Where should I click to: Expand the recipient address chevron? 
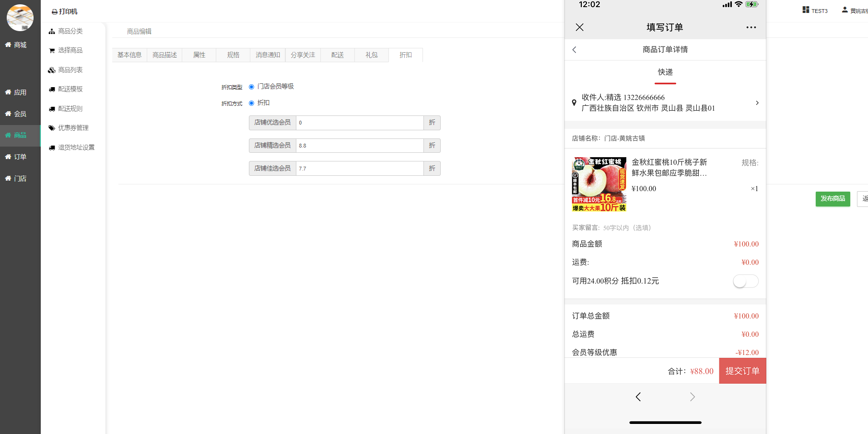[757, 103]
